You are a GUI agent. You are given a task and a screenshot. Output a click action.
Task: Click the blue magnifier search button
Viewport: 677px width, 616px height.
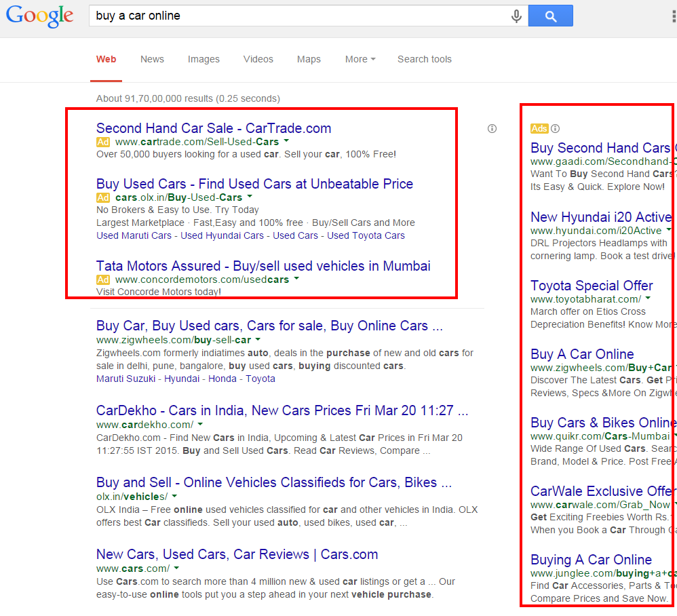551,16
